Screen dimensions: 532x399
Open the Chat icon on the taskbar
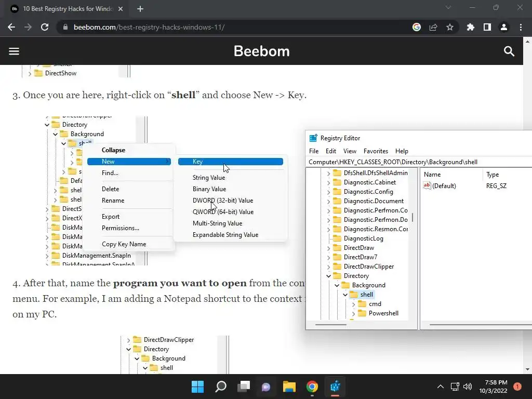267,387
